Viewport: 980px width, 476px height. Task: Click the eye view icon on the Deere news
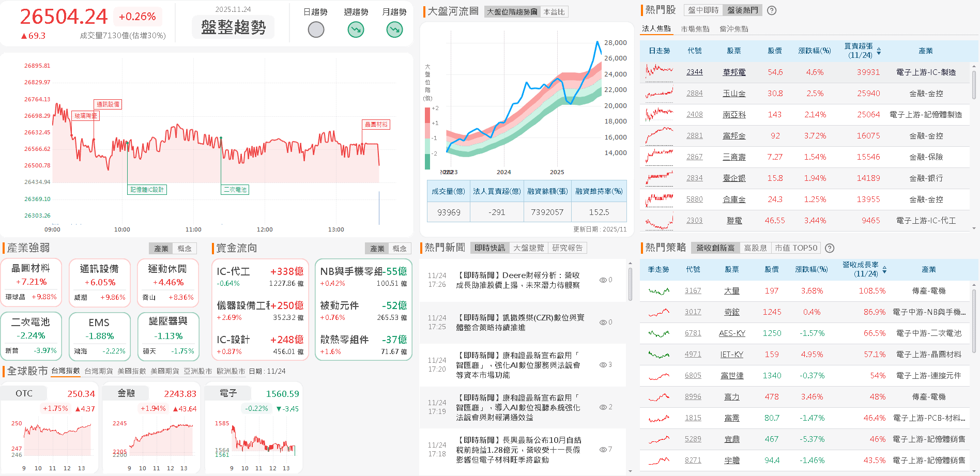click(602, 280)
